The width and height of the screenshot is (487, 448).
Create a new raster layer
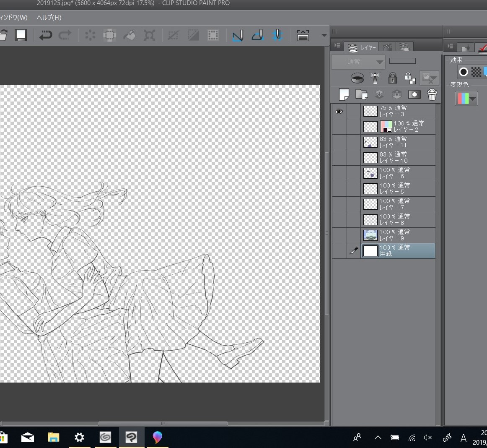pos(344,95)
